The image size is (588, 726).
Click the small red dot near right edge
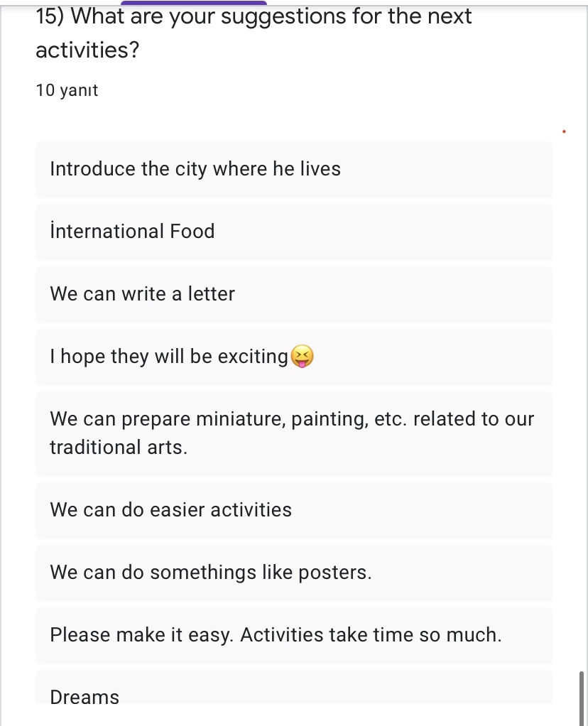[564, 131]
